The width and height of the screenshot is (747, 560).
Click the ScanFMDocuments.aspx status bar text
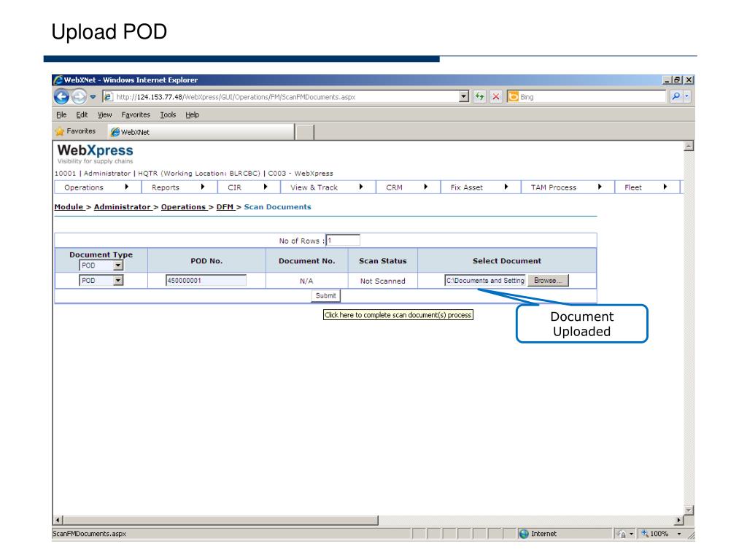90,534
